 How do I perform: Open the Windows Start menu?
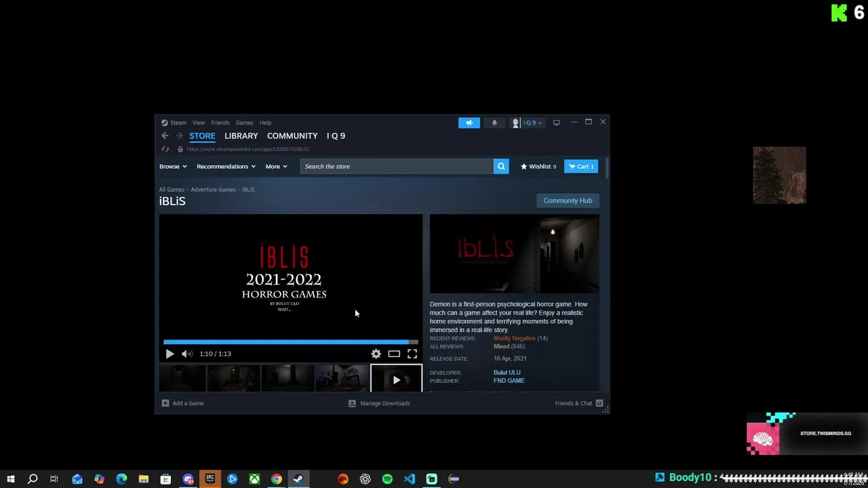(11, 479)
